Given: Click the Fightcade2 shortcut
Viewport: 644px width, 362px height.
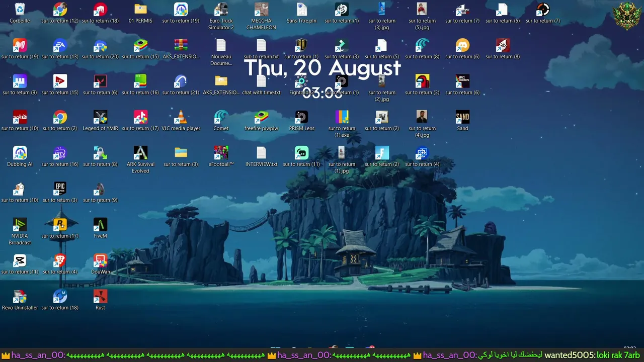Looking at the screenshot, I should (301, 85).
